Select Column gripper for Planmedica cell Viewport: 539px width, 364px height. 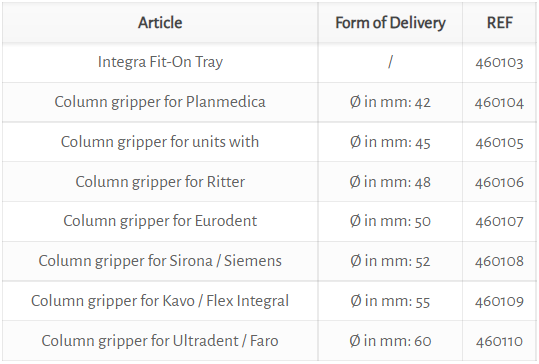pos(160,102)
